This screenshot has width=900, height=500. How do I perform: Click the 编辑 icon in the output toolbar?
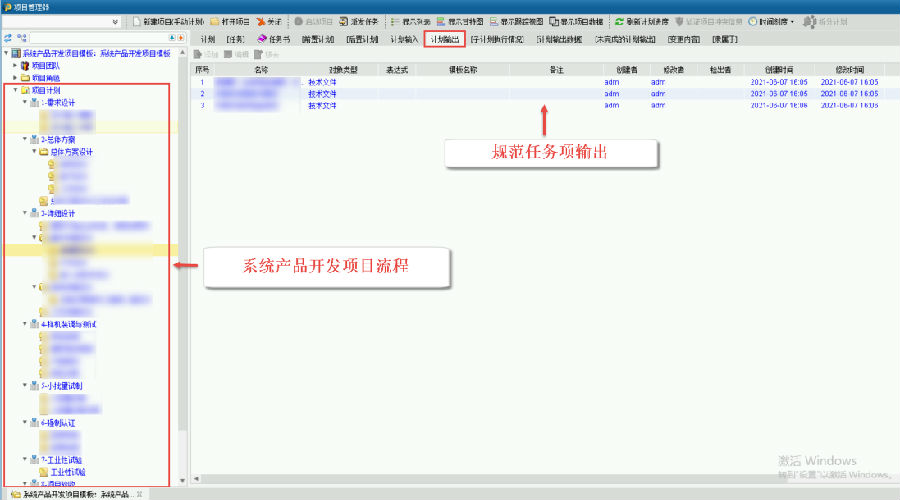228,54
